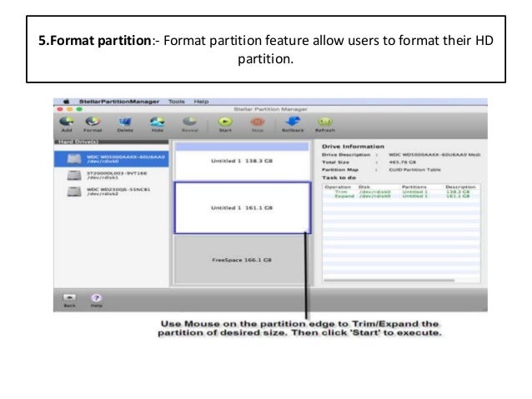Click the Hide partition toolbar icon

pos(157,124)
